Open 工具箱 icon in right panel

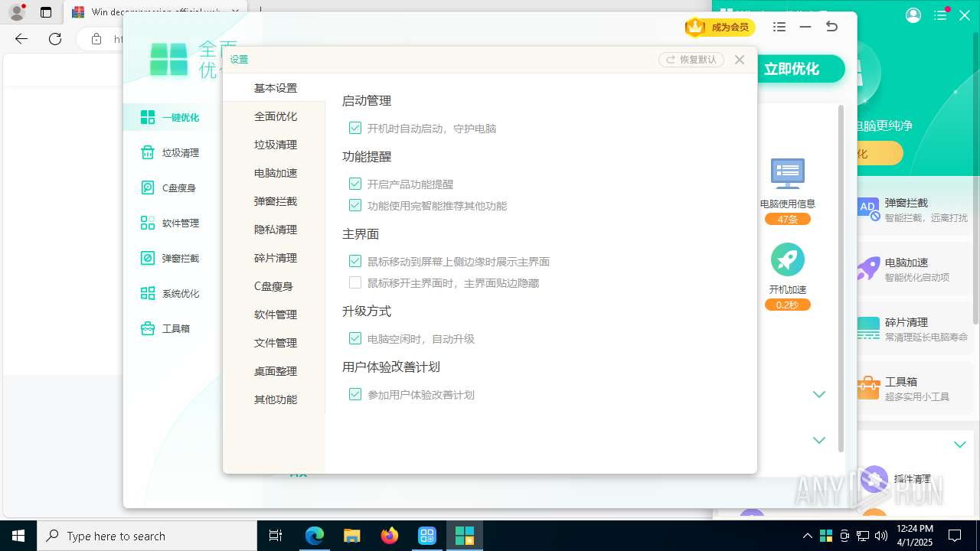point(868,388)
